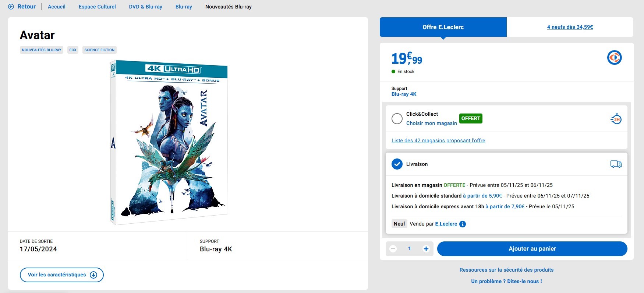Open the DVD & Blu-ray breadcrumb

[x=146, y=7]
